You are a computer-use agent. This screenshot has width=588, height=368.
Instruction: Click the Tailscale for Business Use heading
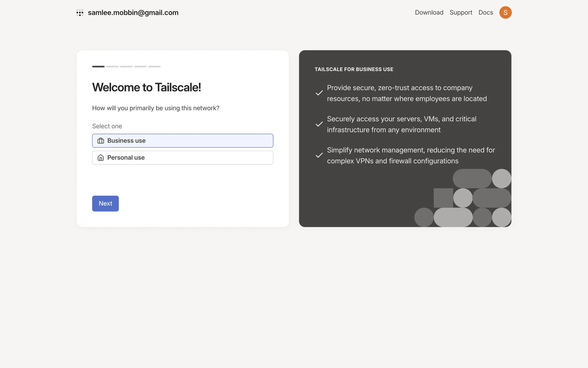click(354, 69)
